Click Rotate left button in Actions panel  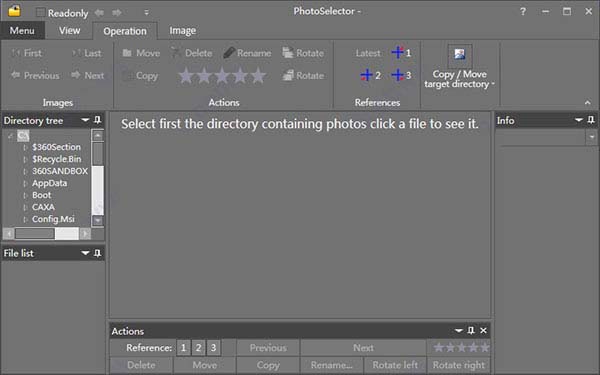pyautogui.click(x=395, y=365)
